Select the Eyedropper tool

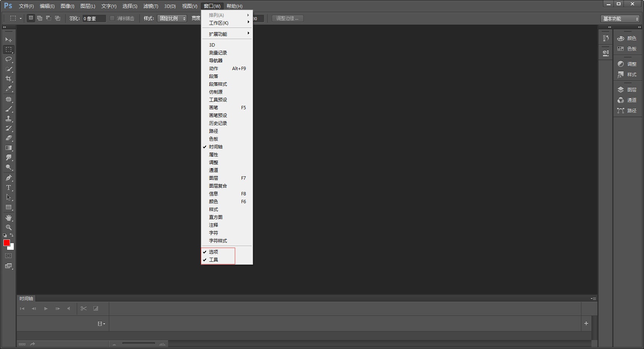point(9,89)
